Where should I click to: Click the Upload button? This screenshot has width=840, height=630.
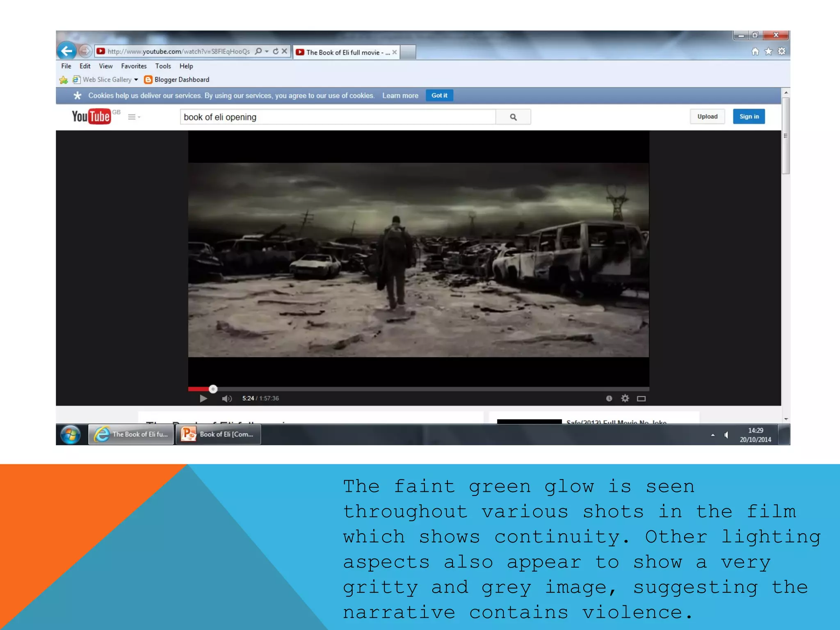(707, 116)
